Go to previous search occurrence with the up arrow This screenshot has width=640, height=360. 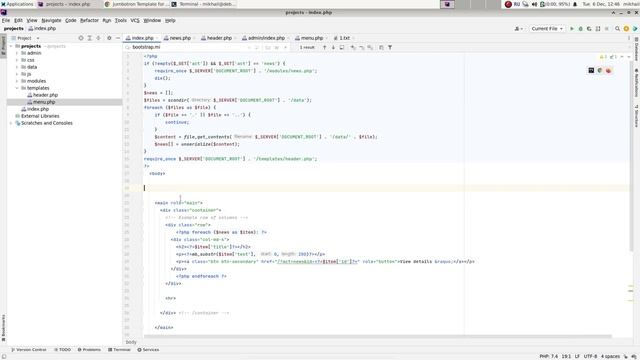[324, 47]
